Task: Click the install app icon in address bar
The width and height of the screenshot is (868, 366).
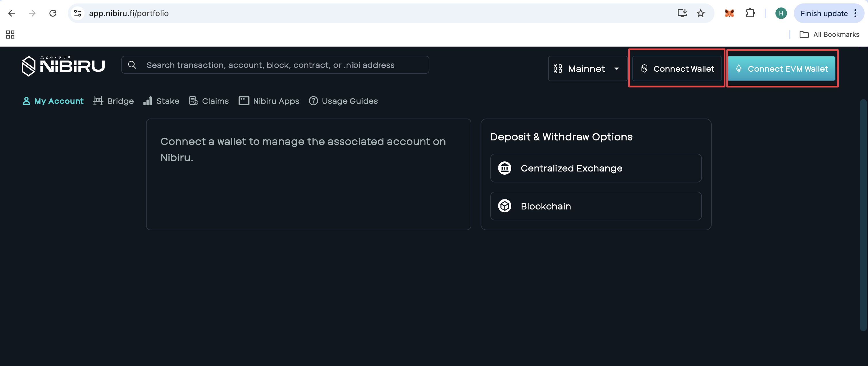Action: coord(682,14)
